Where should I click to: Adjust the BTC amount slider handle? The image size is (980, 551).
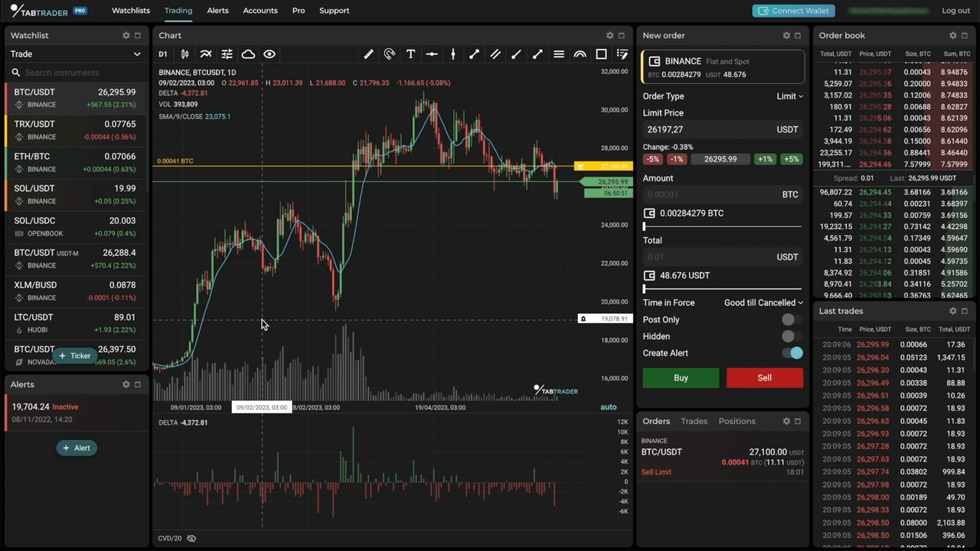[x=645, y=227]
